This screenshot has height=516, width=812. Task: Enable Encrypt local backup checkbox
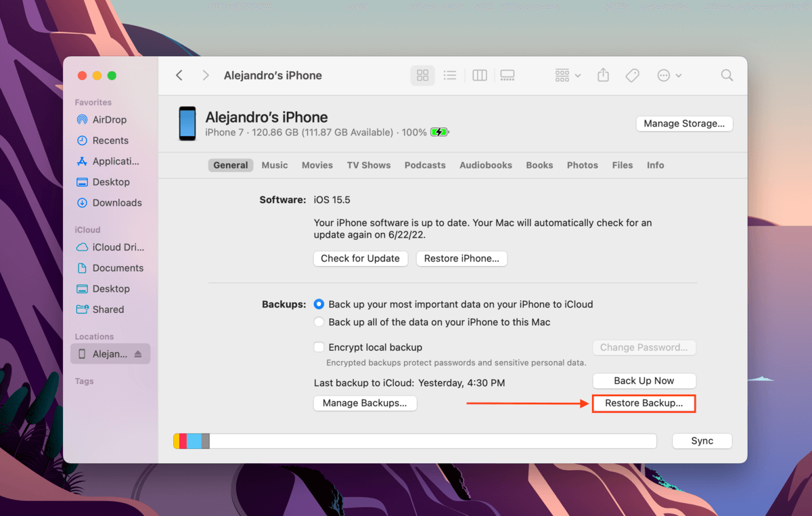(x=319, y=347)
